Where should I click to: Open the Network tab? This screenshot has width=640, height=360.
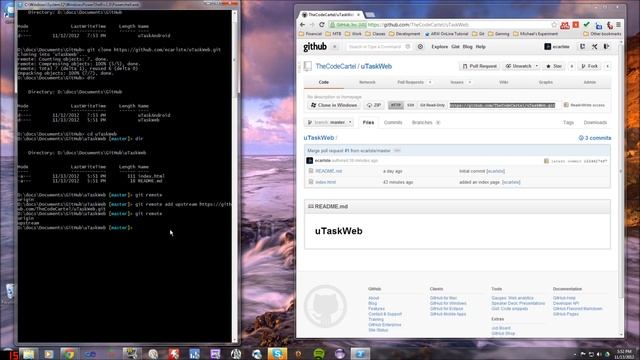click(367, 82)
